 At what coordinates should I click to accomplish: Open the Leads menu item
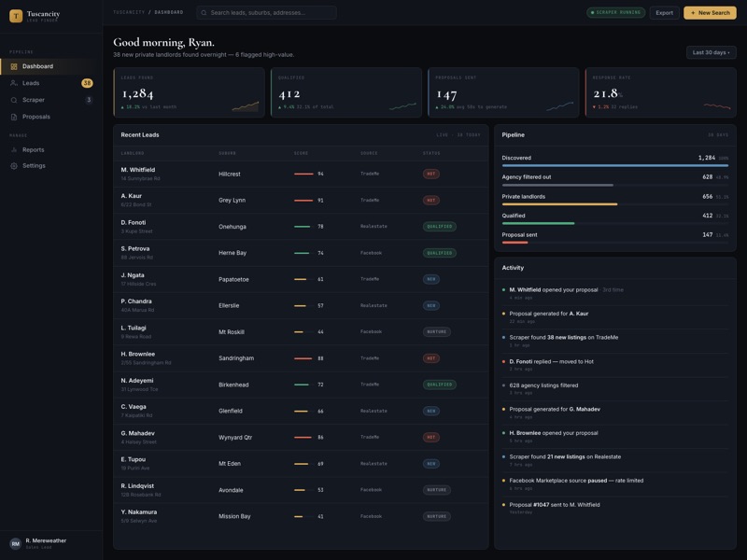pyautogui.click(x=51, y=83)
